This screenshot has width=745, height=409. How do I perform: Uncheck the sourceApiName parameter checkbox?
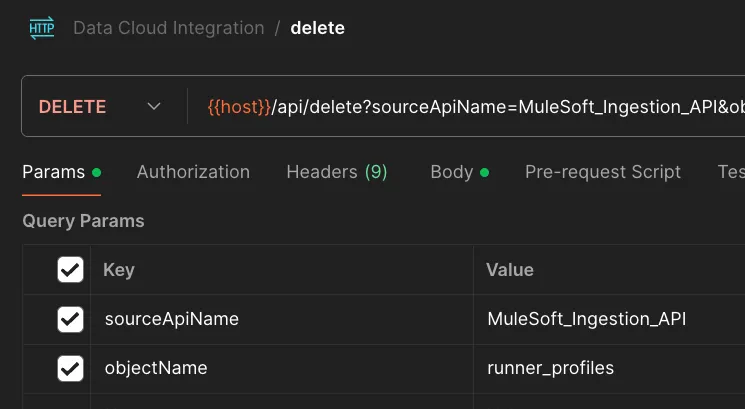pyautogui.click(x=70, y=319)
